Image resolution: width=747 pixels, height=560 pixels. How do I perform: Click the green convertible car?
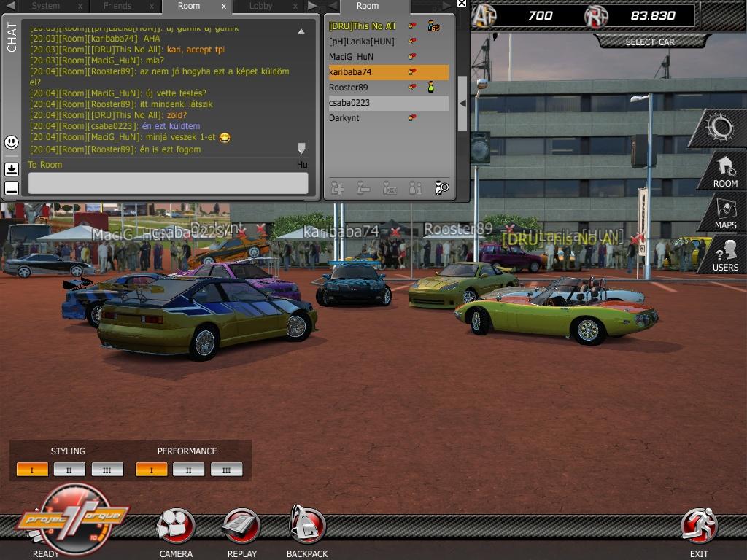tap(557, 314)
